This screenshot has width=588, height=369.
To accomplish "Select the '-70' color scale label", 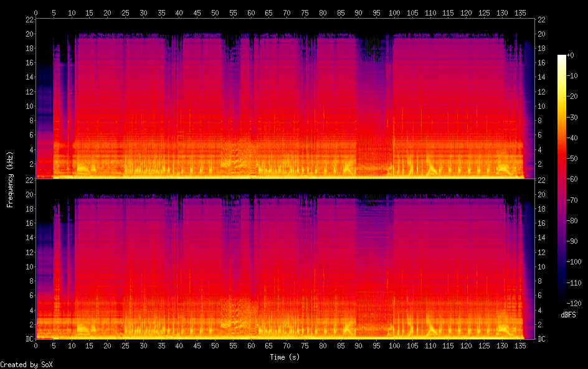I will [572, 200].
